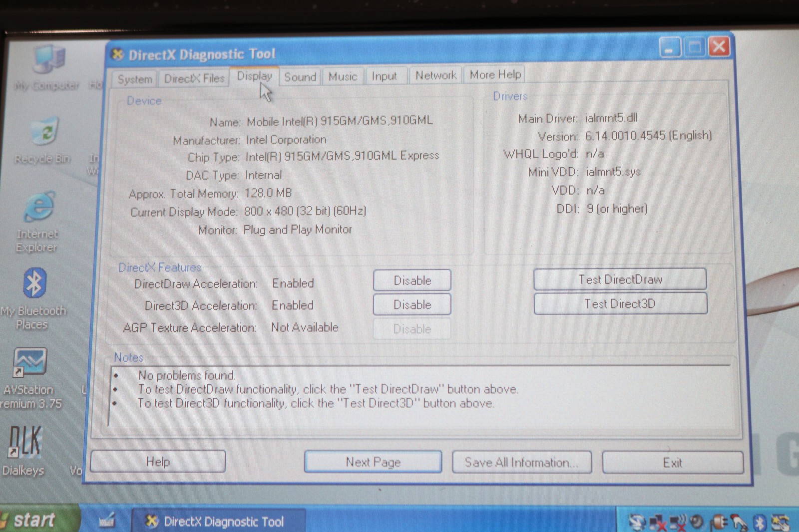
Task: Click the main driver 'ialmrnt5.dll' text
Action: [x=611, y=118]
